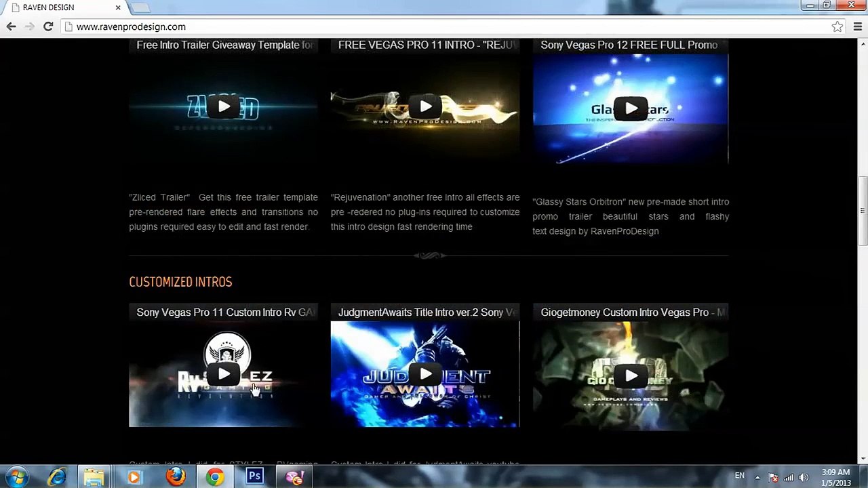Click the 'Glassy Stars Orbitron' description paragraph
Image resolution: width=868 pixels, height=488 pixels.
[x=631, y=216]
